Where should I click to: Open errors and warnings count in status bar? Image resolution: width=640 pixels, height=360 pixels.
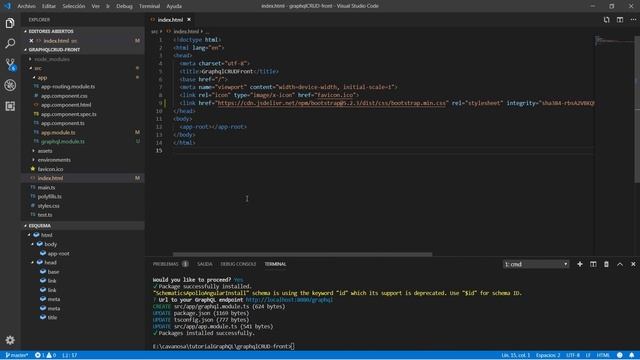coord(45,355)
